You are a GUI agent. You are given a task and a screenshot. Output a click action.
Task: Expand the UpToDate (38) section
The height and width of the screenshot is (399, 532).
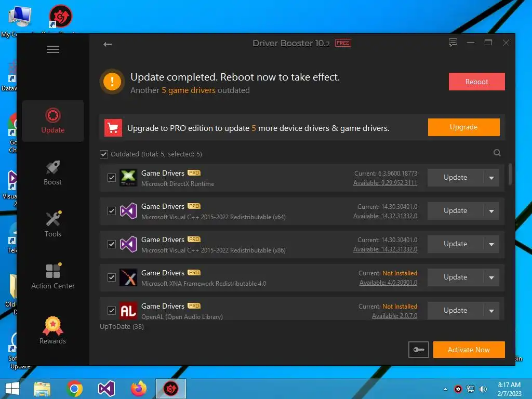[x=122, y=326]
